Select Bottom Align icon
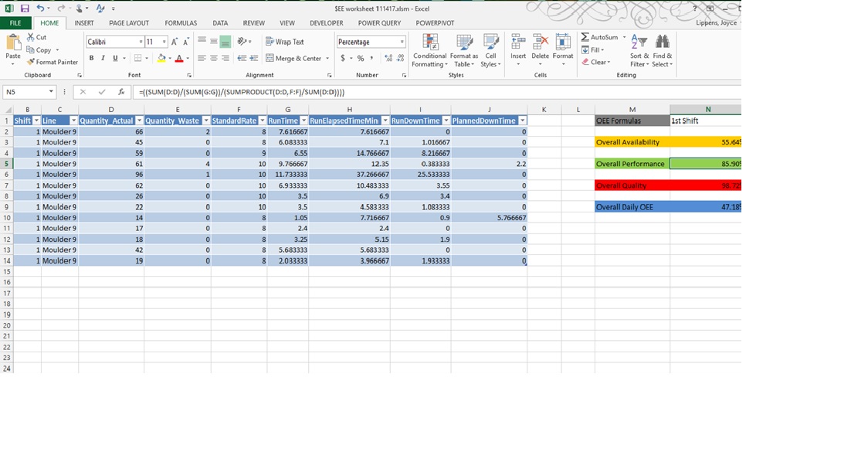This screenshot has width=868, height=459. 225,42
